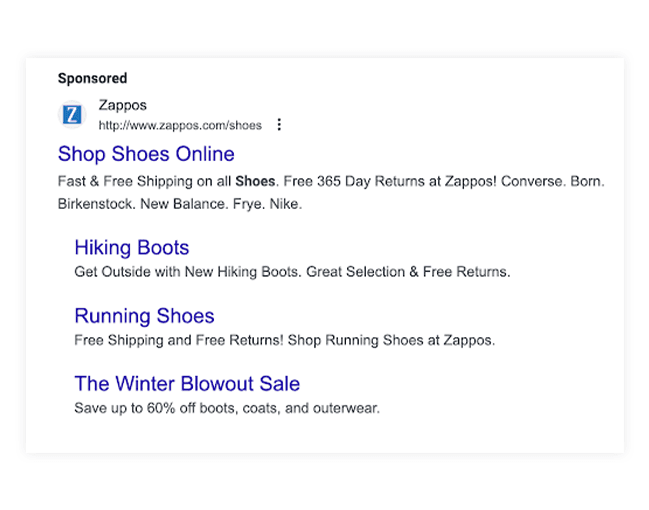Screen dimensions: 649x510
Task: Open the Shop Shoes Online headline link
Action: (x=146, y=154)
